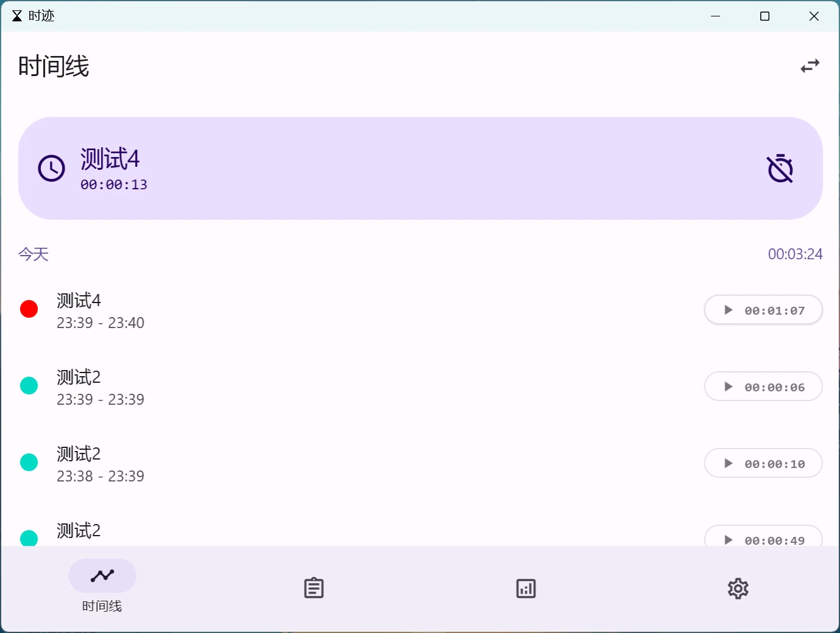Click the running timer text 00:00:13
This screenshot has width=840, height=633.
click(x=114, y=184)
